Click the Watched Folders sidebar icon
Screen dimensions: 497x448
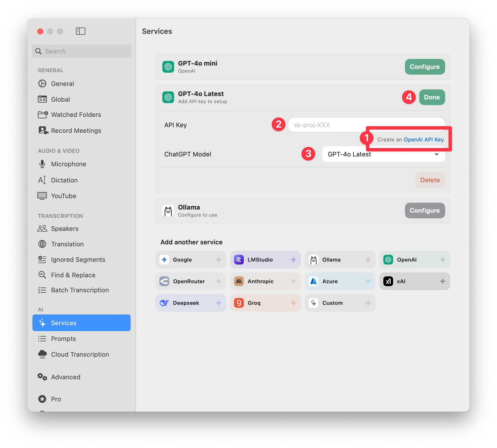click(x=42, y=115)
